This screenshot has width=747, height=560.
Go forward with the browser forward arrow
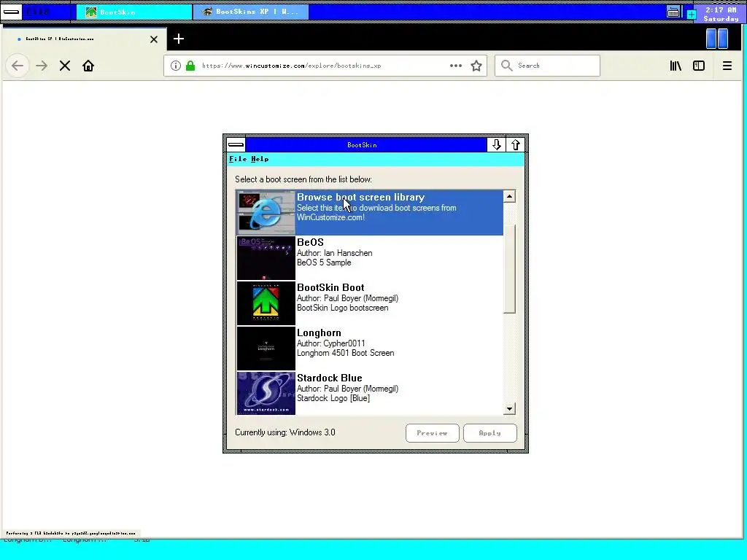42,66
